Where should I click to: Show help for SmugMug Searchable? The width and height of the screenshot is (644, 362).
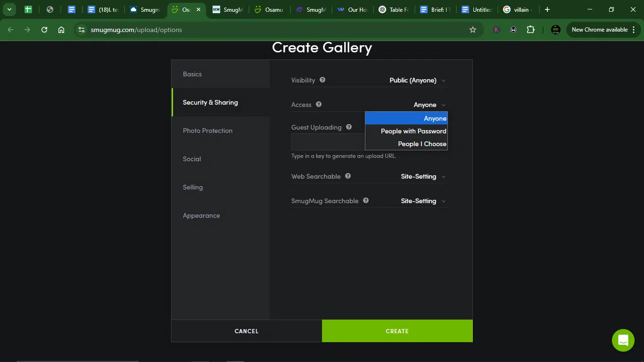coord(366,200)
